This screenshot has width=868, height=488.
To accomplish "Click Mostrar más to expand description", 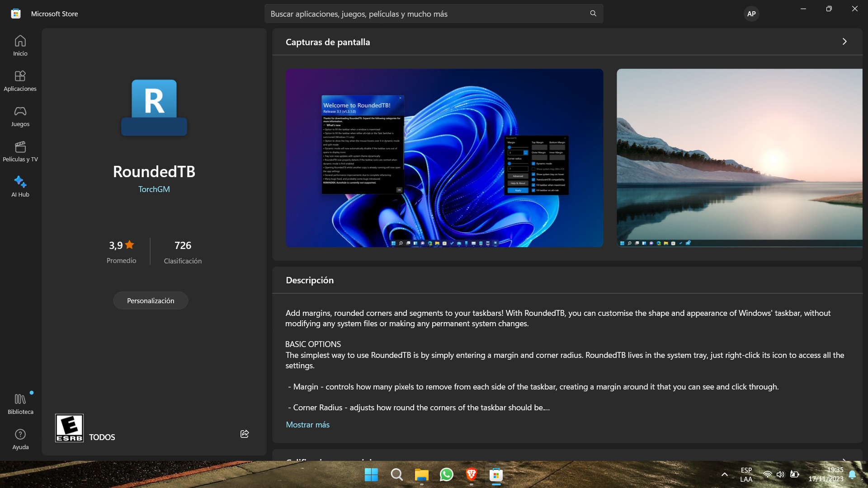I will [307, 425].
